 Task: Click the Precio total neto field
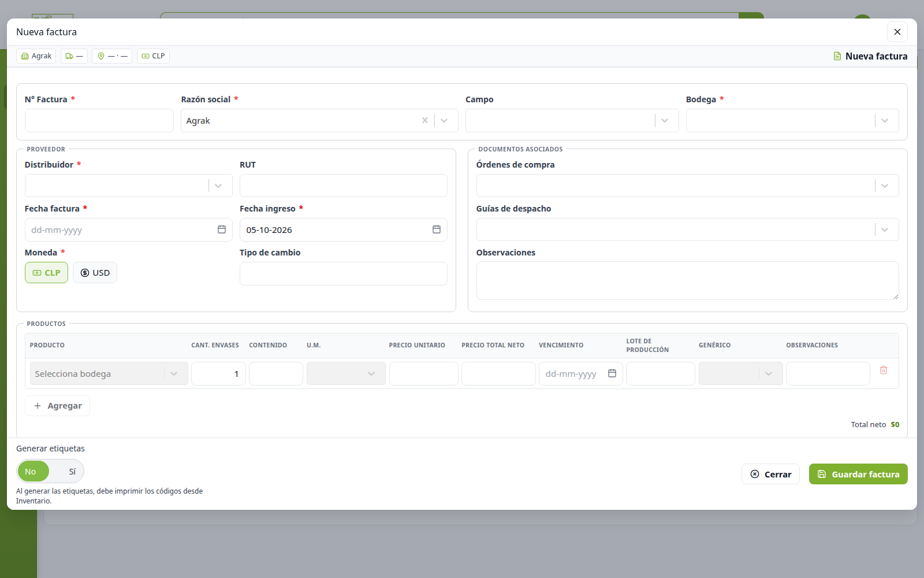tap(498, 373)
